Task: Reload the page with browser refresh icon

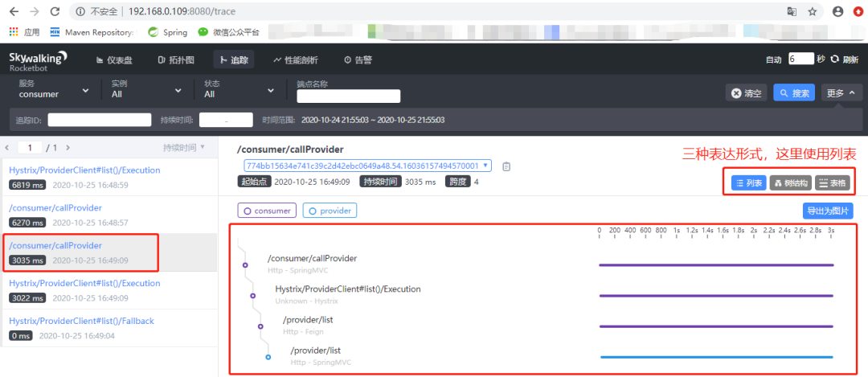Action: coord(55,11)
